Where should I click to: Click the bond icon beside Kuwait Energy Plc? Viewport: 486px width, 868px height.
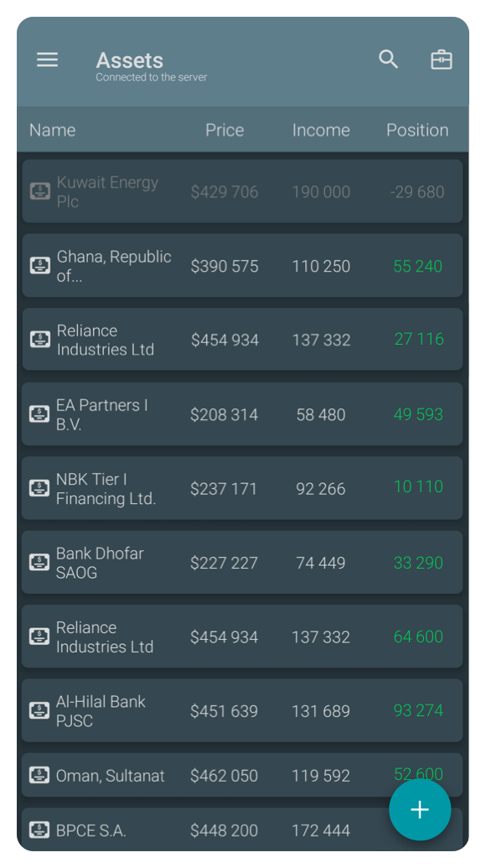(x=40, y=191)
